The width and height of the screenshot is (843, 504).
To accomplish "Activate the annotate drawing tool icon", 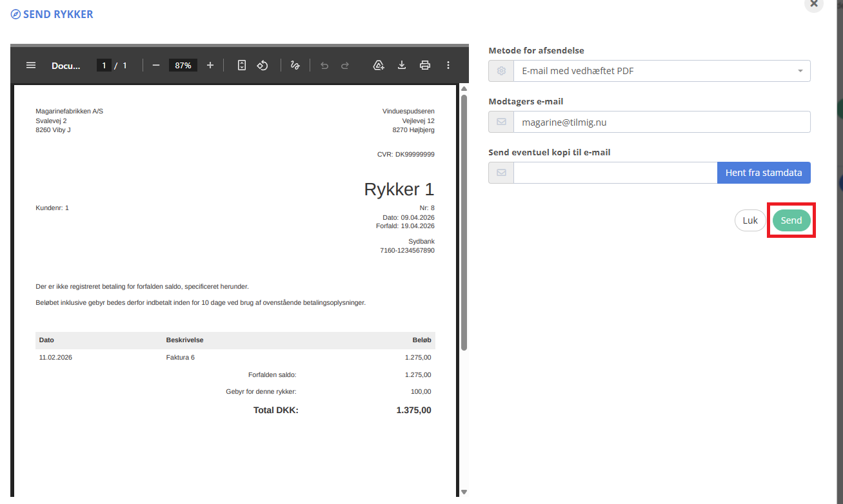I will 295,64.
